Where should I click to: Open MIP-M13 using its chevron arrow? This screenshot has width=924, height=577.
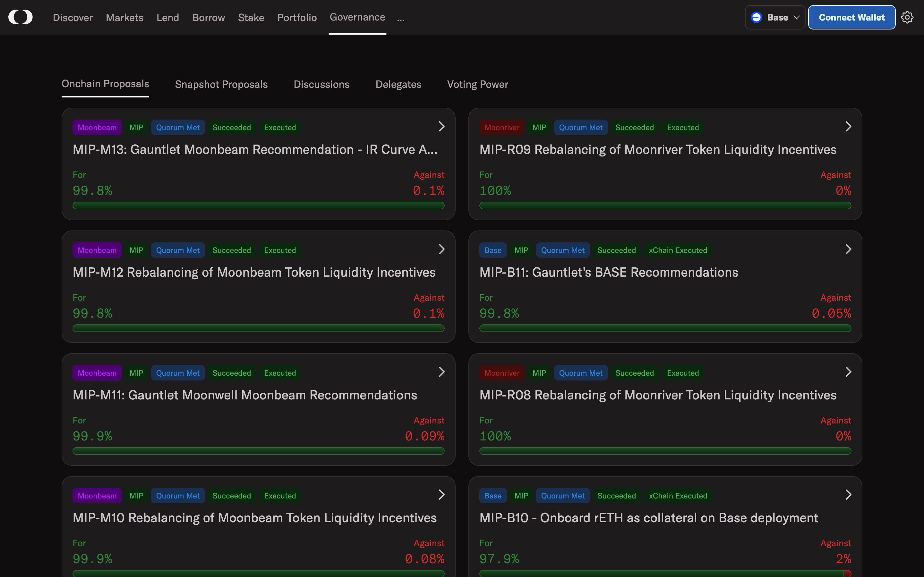pos(441,126)
